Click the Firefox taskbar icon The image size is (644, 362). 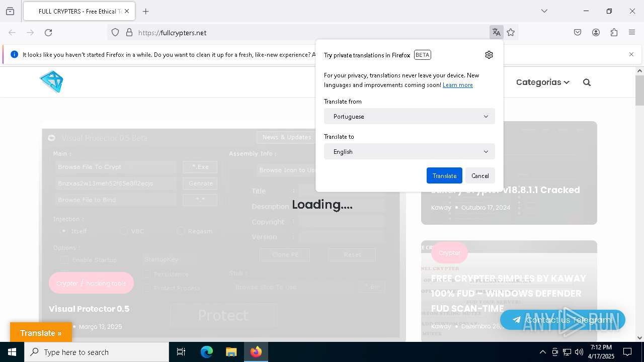[256, 352]
